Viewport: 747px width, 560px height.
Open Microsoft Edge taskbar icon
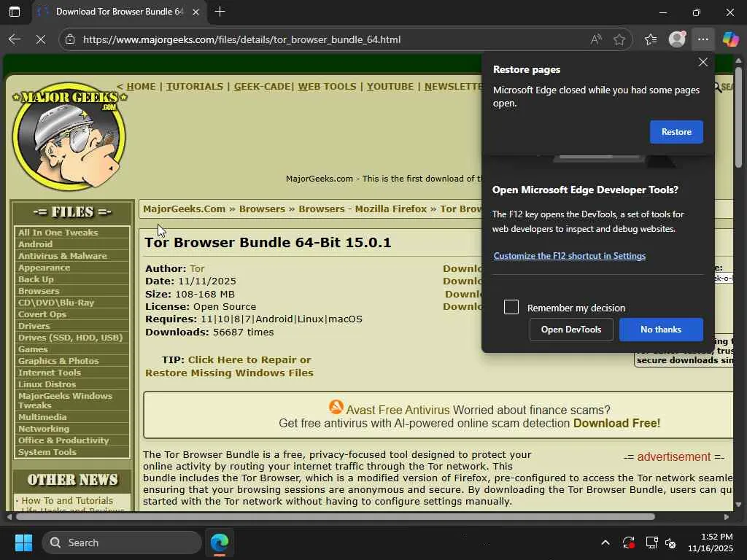(x=220, y=542)
